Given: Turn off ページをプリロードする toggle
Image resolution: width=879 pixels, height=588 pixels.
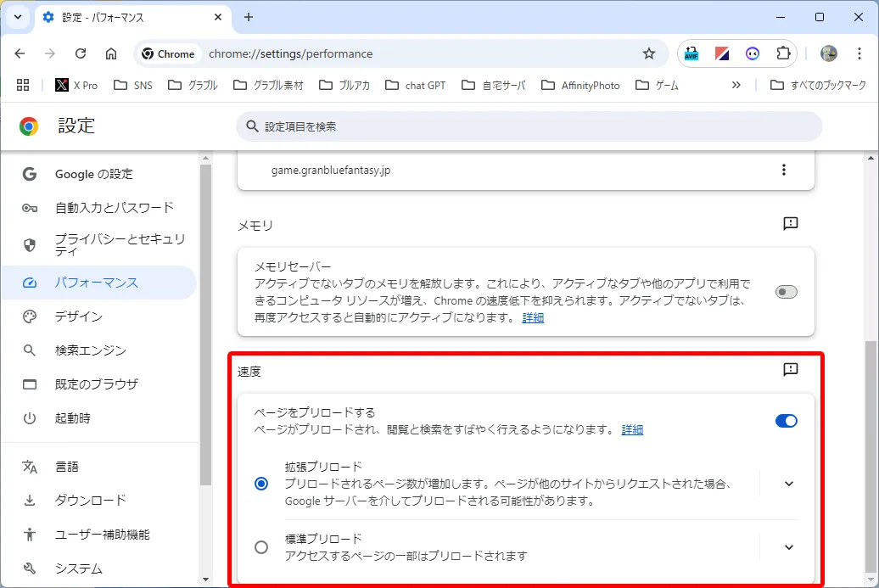Looking at the screenshot, I should [786, 421].
